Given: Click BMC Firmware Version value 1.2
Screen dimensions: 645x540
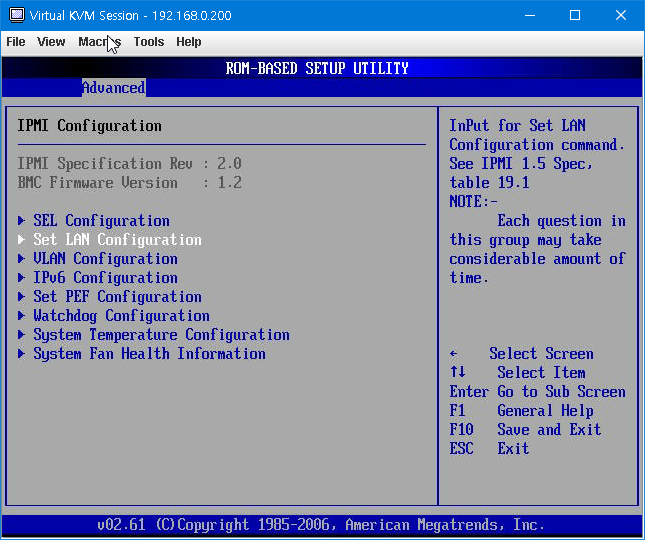Looking at the screenshot, I should [x=230, y=183].
